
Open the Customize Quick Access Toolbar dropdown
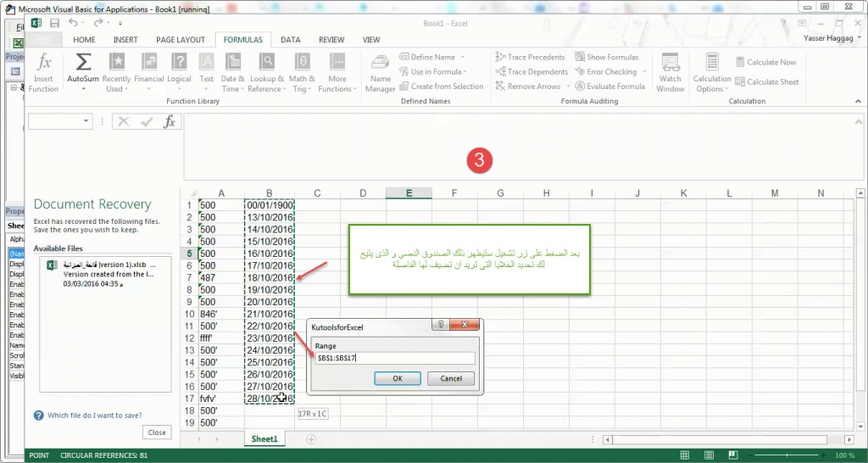click(x=120, y=23)
